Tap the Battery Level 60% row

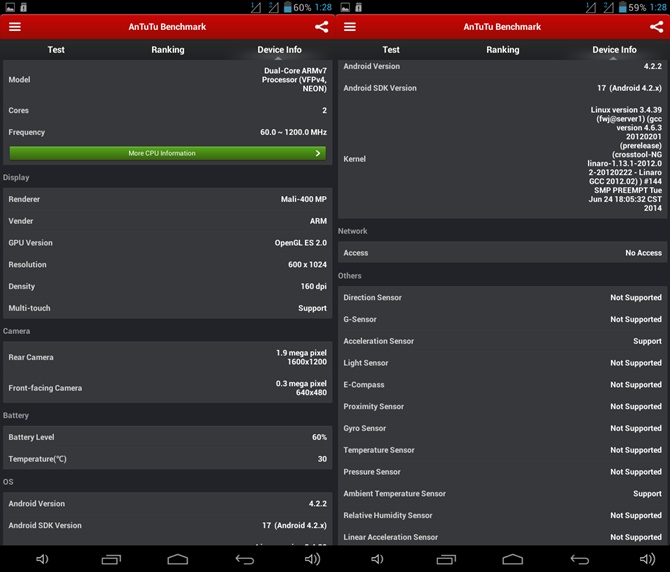tap(168, 437)
